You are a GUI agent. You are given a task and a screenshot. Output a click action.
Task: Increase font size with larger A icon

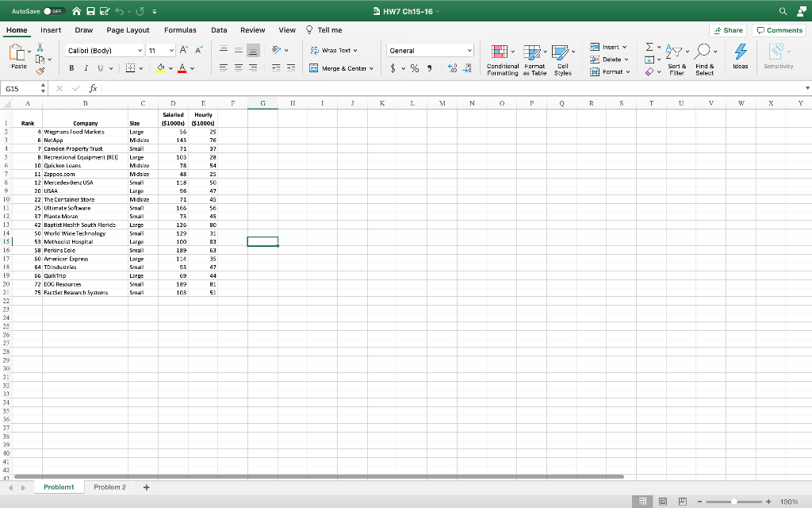(184, 50)
